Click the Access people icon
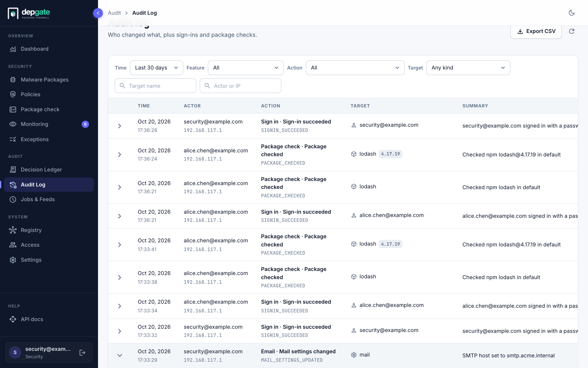 click(x=13, y=245)
